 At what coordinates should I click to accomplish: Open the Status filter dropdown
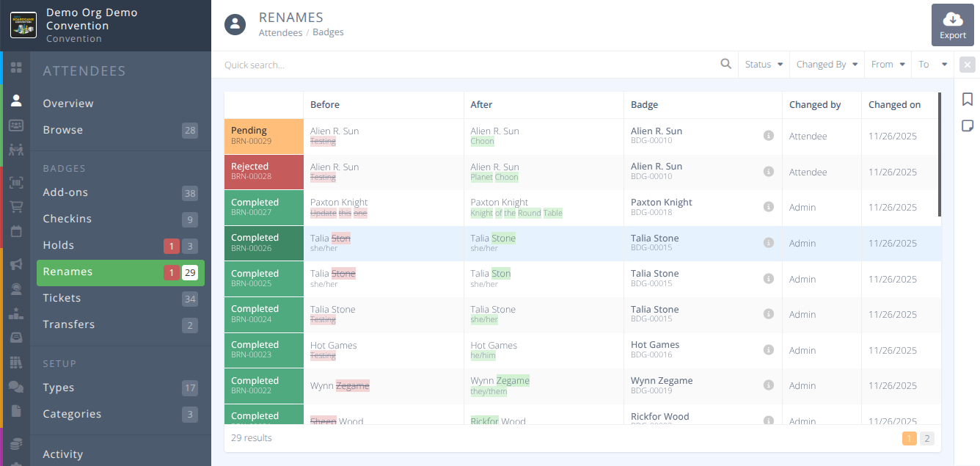[x=763, y=64]
